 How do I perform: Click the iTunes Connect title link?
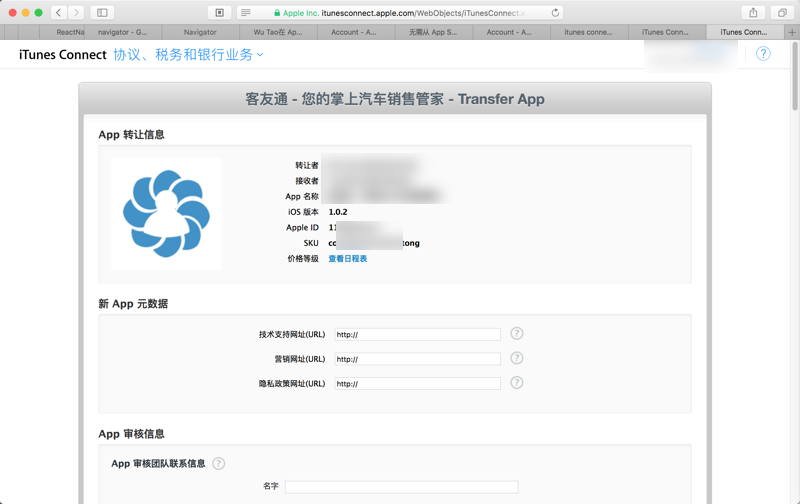pos(63,55)
